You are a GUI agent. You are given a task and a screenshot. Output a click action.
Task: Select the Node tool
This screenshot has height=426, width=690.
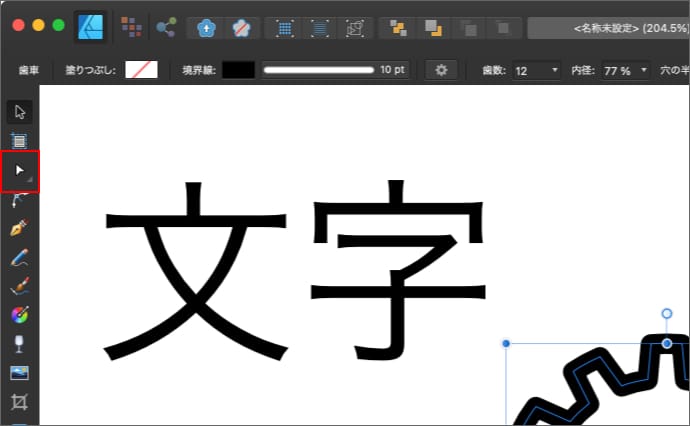20,171
